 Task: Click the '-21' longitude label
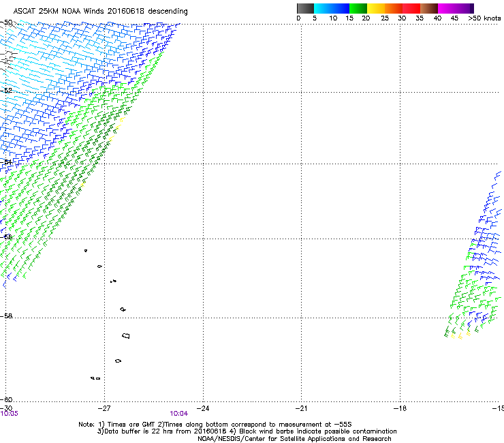click(x=301, y=408)
